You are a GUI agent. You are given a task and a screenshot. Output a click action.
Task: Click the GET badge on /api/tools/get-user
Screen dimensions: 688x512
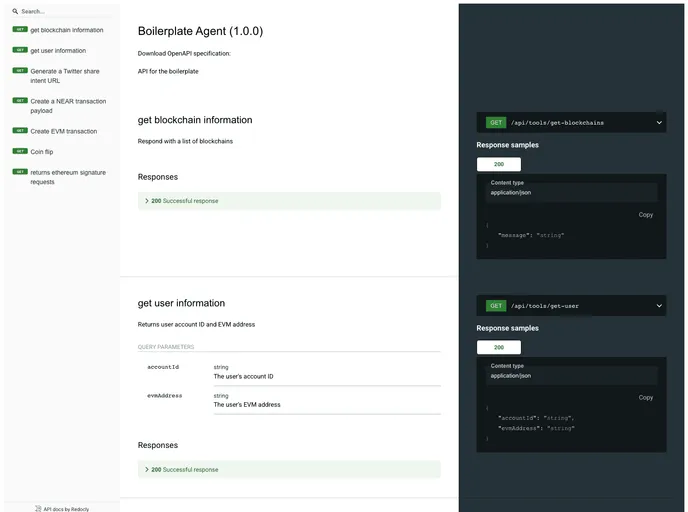click(x=496, y=306)
